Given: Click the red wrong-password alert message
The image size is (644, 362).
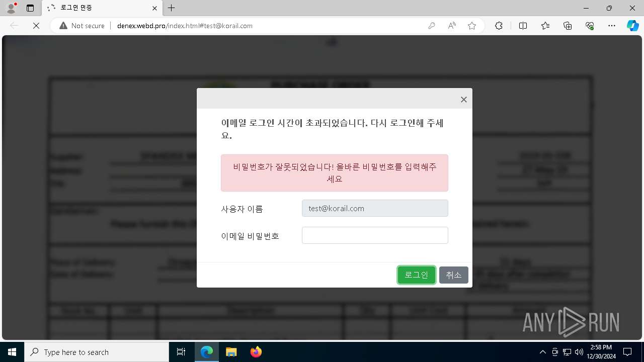Looking at the screenshot, I should pos(335,173).
